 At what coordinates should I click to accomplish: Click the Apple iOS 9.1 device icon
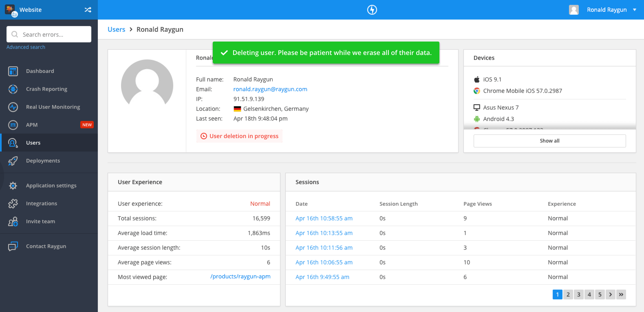coord(476,79)
